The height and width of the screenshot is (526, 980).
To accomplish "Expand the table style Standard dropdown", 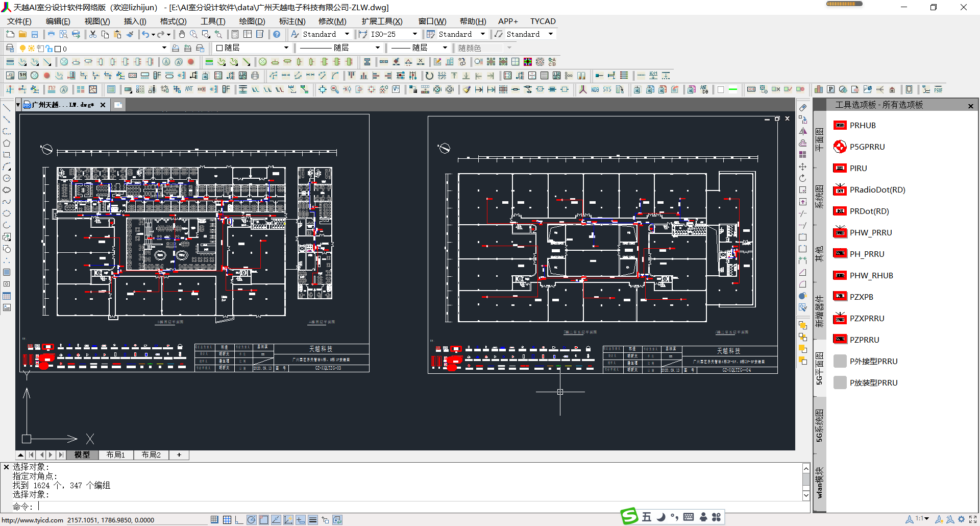I will point(483,34).
